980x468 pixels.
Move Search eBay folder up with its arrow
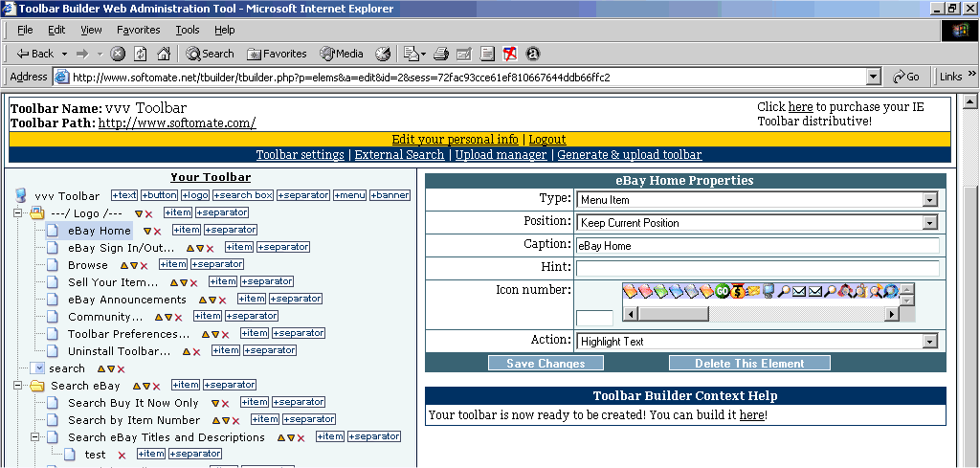coord(137,387)
